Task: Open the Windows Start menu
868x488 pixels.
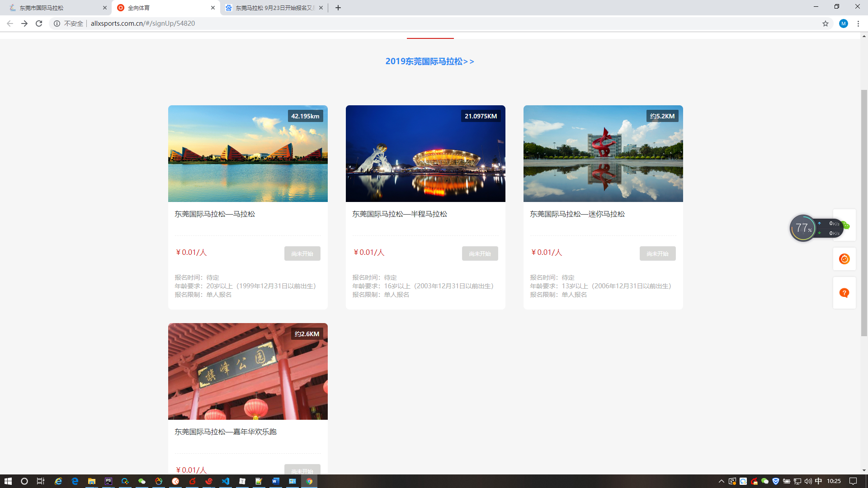Action: point(8,481)
